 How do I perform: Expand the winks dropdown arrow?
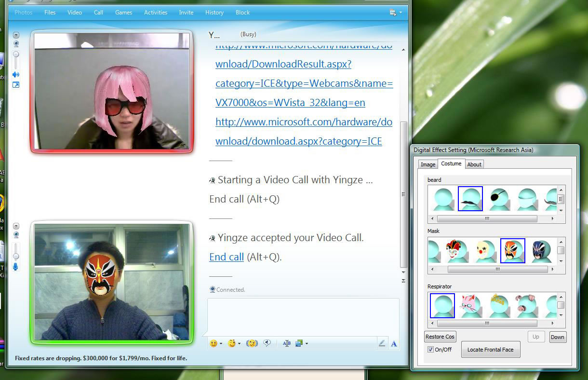(239, 344)
